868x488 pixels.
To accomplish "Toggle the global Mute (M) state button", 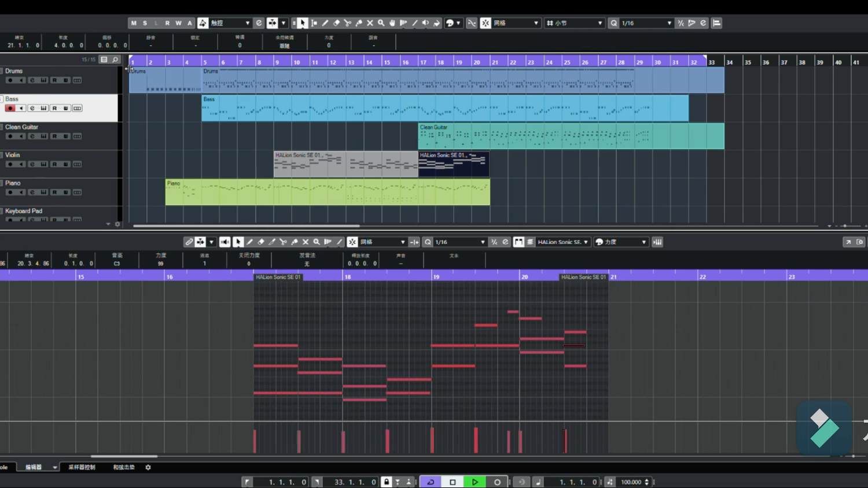I will pos(134,23).
